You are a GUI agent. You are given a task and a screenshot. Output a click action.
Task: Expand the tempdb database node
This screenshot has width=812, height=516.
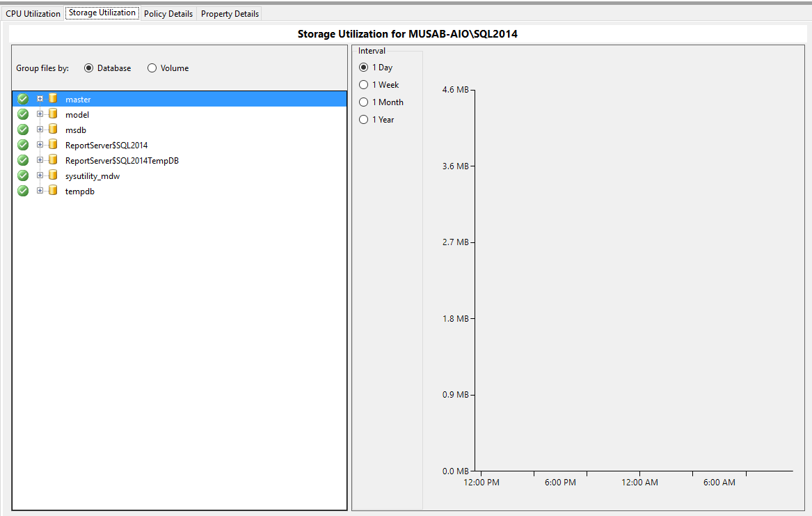pos(40,191)
